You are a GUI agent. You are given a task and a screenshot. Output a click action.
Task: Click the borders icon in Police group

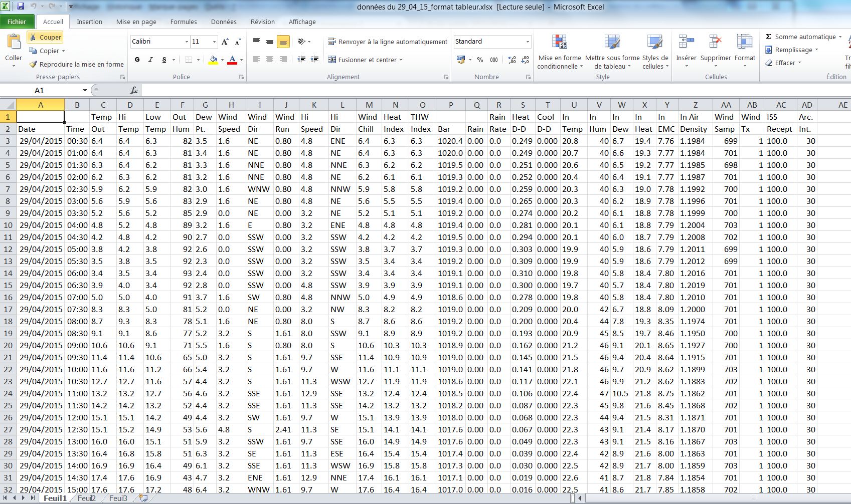click(x=189, y=60)
